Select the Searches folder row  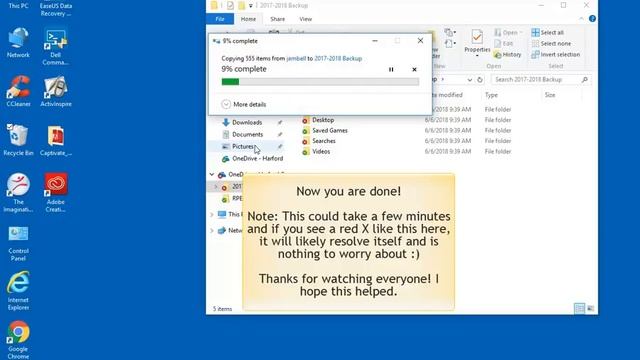coord(408,141)
